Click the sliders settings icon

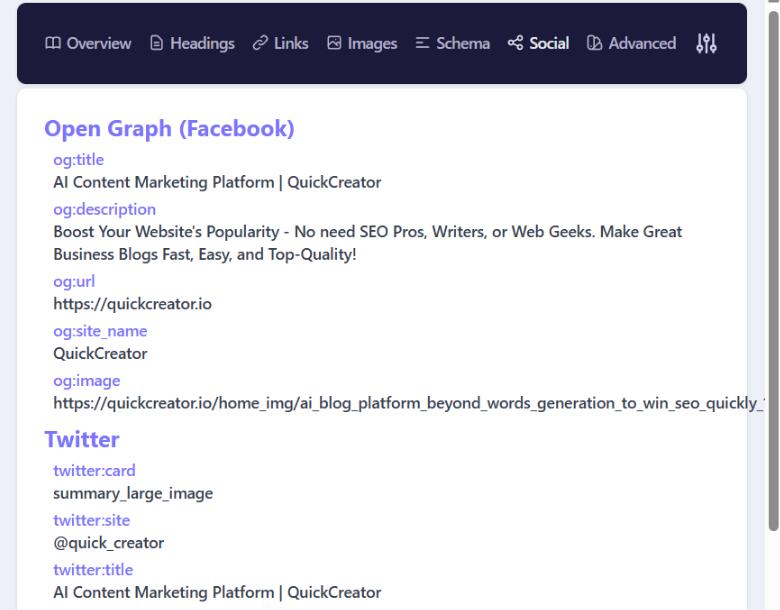706,43
